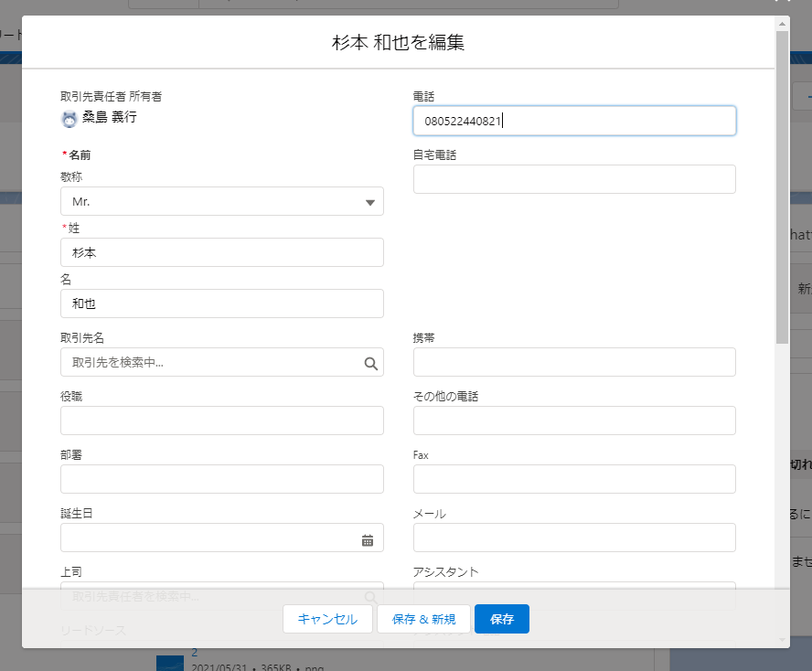The height and width of the screenshot is (671, 812).
Task: Click the 電話 field containing 080522440821
Action: [x=574, y=120]
